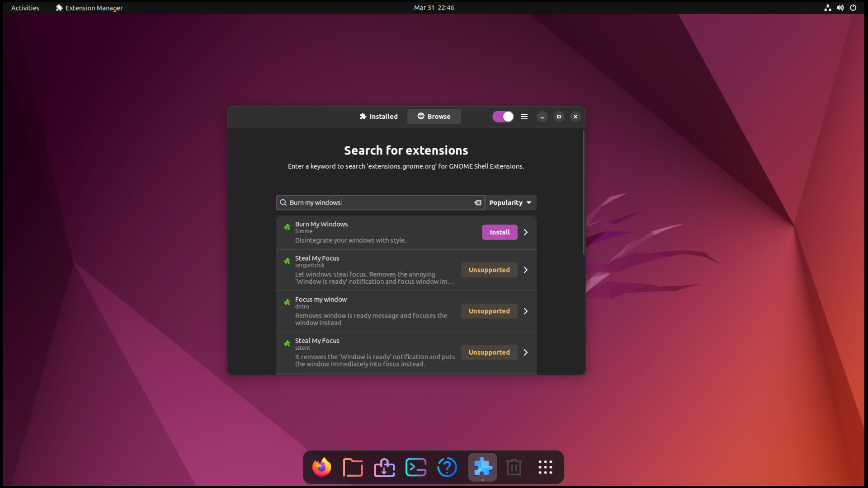Image resolution: width=868 pixels, height=488 pixels.
Task: Click the Burn My Windows puzzle icon
Action: click(287, 227)
